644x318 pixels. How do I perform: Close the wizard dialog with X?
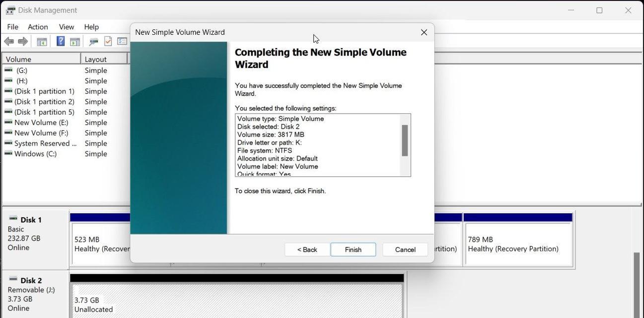click(x=424, y=32)
